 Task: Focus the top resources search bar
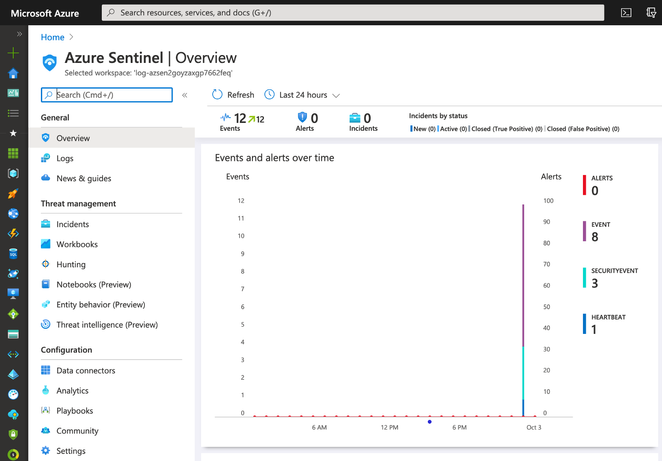pyautogui.click(x=353, y=13)
